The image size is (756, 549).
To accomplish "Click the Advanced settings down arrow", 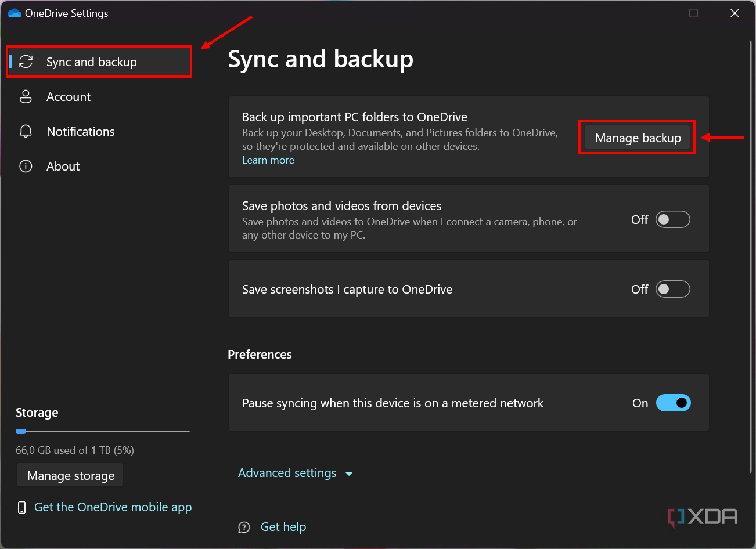I will click(x=349, y=474).
